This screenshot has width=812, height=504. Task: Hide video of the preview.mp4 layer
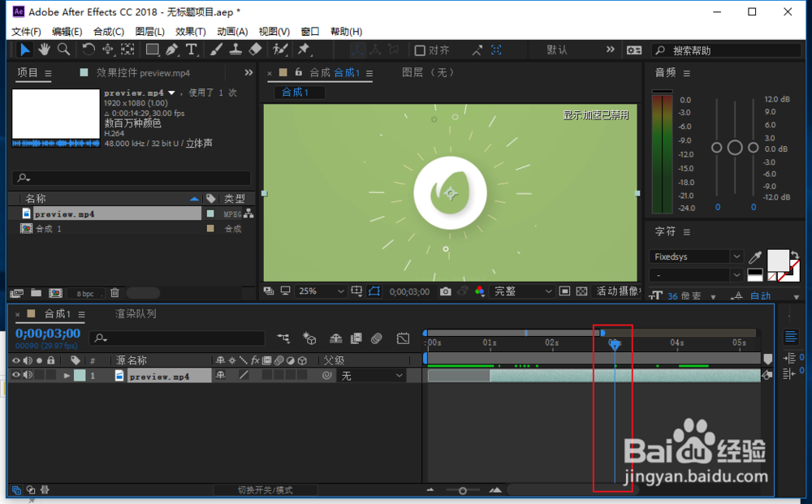[16, 375]
